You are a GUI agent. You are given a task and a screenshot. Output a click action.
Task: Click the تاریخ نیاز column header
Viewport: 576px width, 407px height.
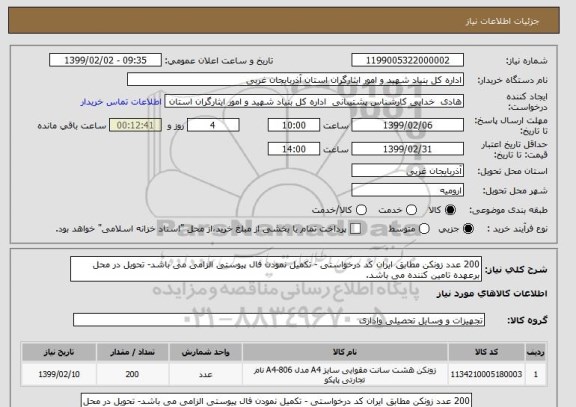click(59, 352)
